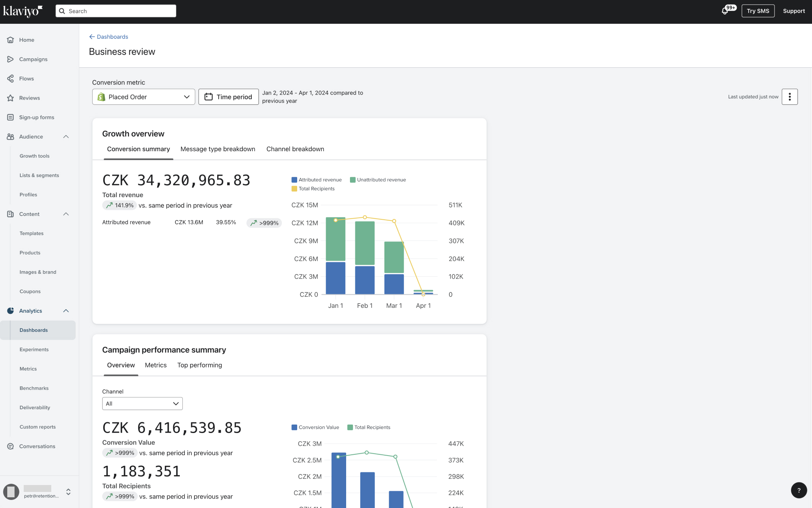Open the Channel All dropdown
The image size is (812, 508).
142,403
